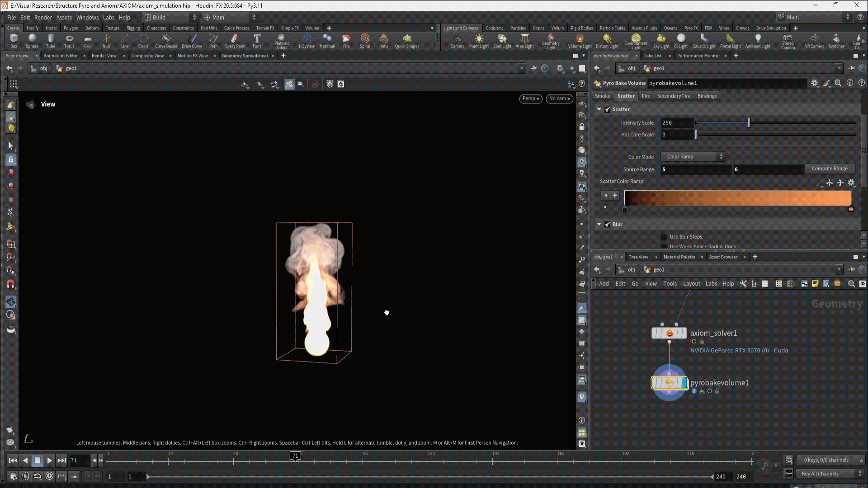This screenshot has width=868, height=488.
Task: Open the Color Mode dropdown
Action: pos(693,157)
